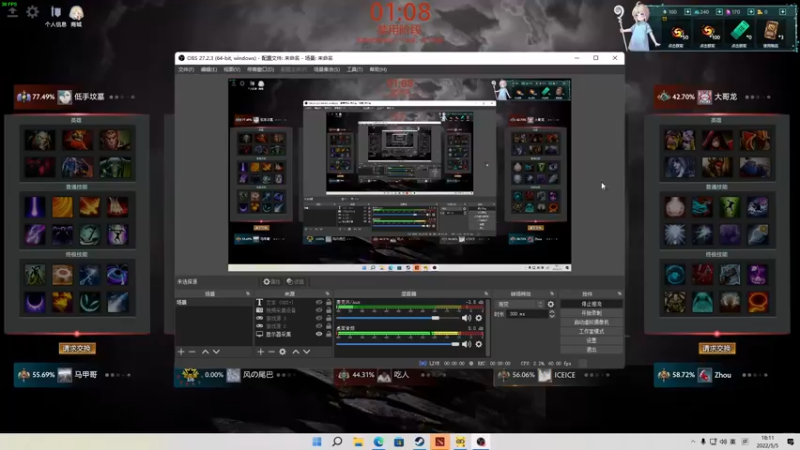The width and height of the screenshot is (800, 450).
Task: Toggle lock on the 文本 (GDI+) source
Action: (x=329, y=303)
